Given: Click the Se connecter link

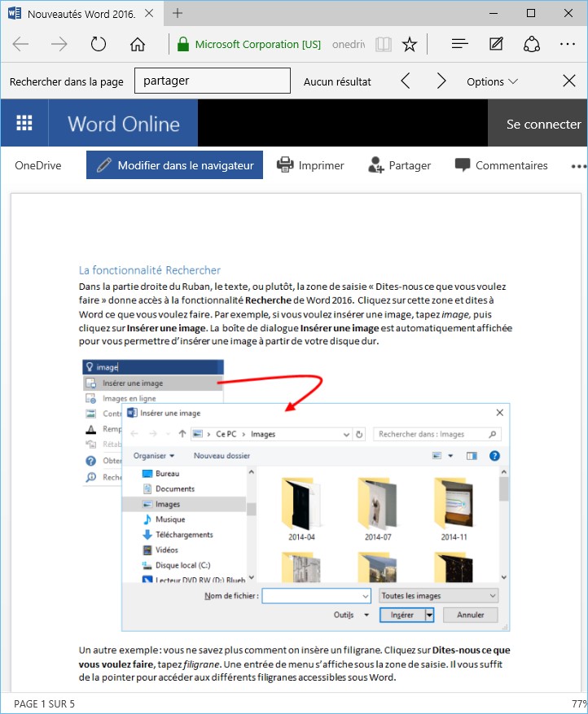Looking at the screenshot, I should pyautogui.click(x=543, y=124).
